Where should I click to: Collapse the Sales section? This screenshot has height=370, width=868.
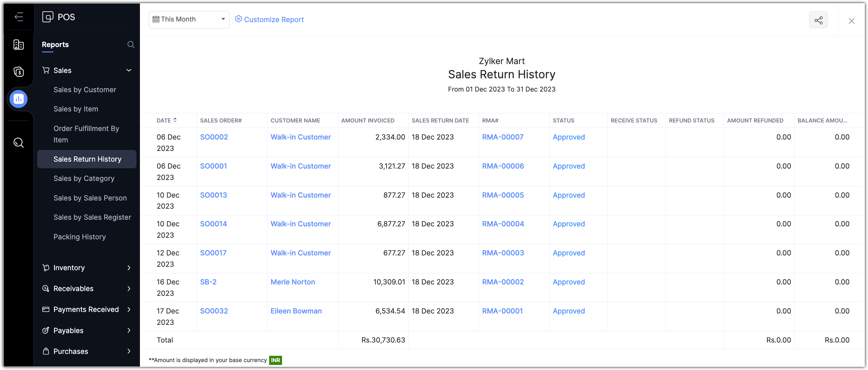(128, 70)
